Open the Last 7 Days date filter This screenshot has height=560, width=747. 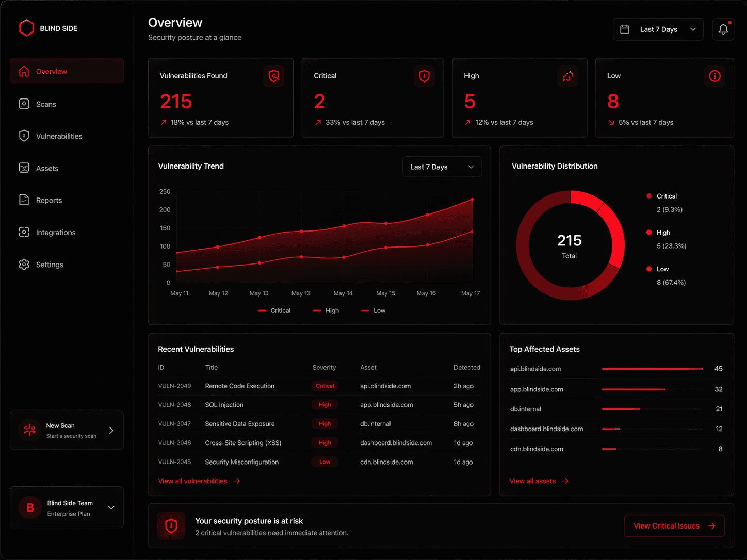pos(658,29)
